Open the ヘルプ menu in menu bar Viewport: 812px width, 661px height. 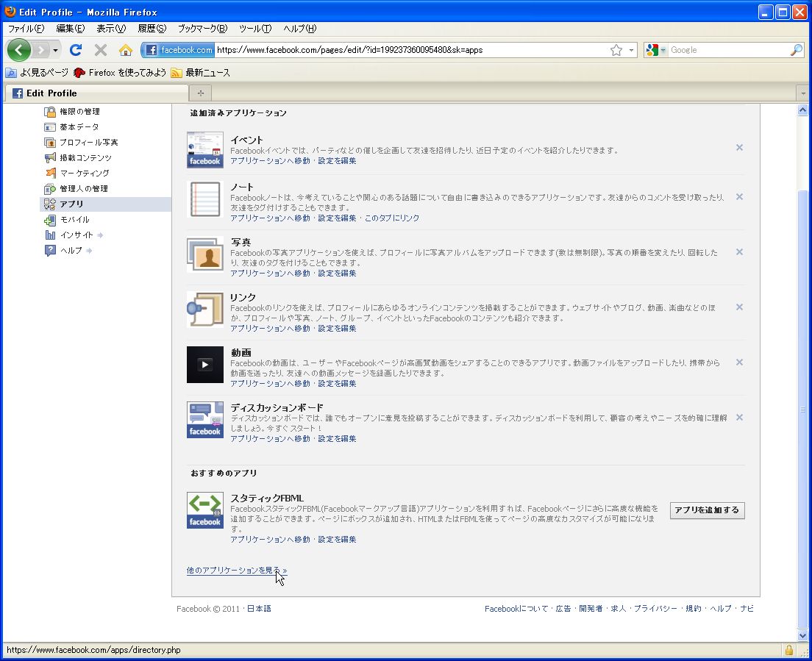pos(299,29)
